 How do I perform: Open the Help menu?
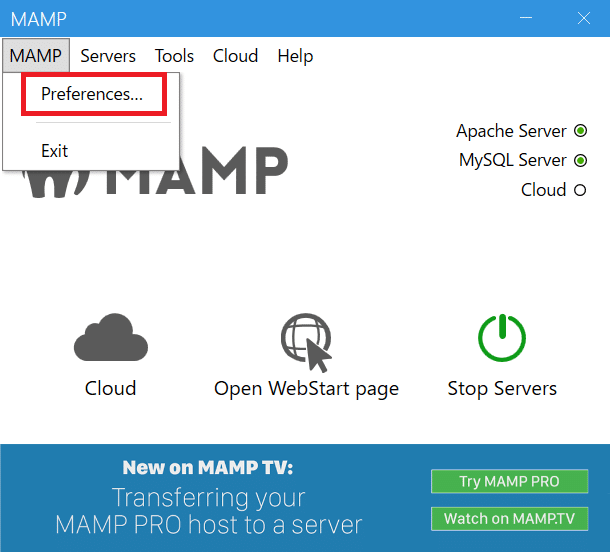(x=295, y=56)
